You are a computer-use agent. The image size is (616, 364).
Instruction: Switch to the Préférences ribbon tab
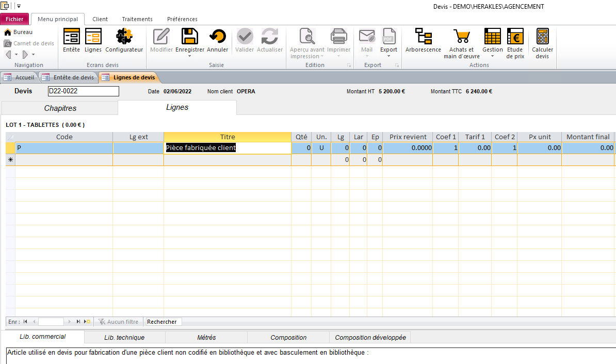click(x=182, y=19)
